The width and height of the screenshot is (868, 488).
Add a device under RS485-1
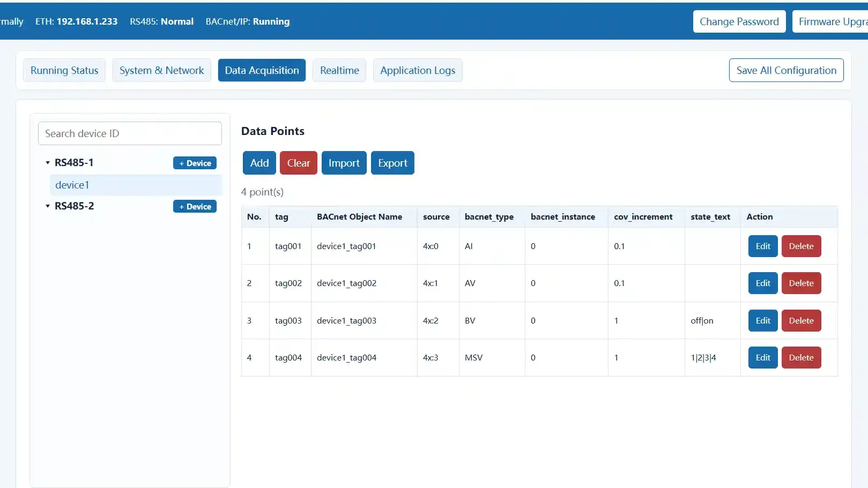click(195, 163)
